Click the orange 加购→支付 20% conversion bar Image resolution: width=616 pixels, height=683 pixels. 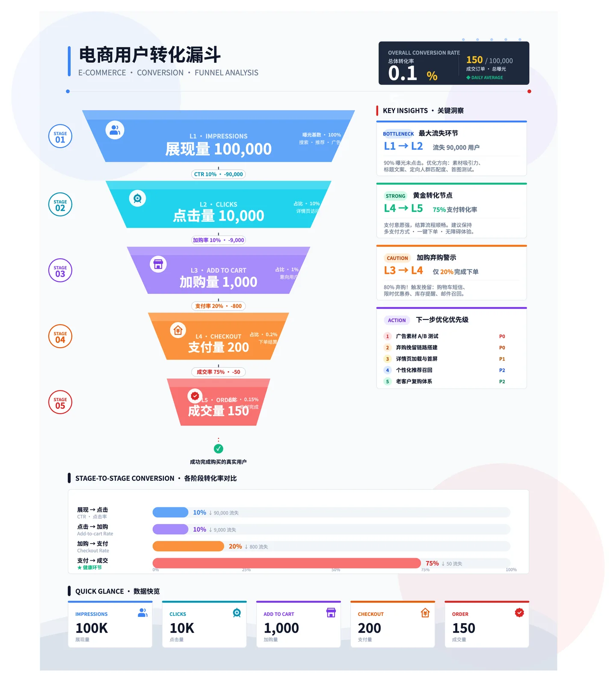click(188, 546)
